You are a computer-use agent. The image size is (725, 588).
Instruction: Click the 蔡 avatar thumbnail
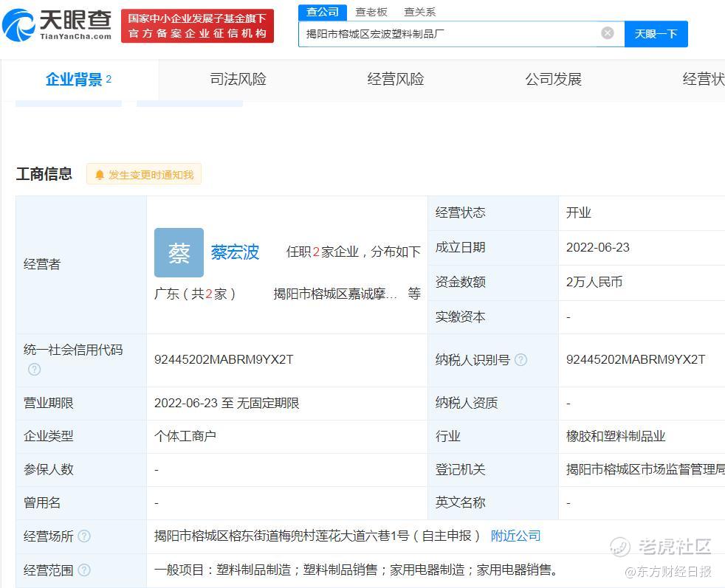179,253
